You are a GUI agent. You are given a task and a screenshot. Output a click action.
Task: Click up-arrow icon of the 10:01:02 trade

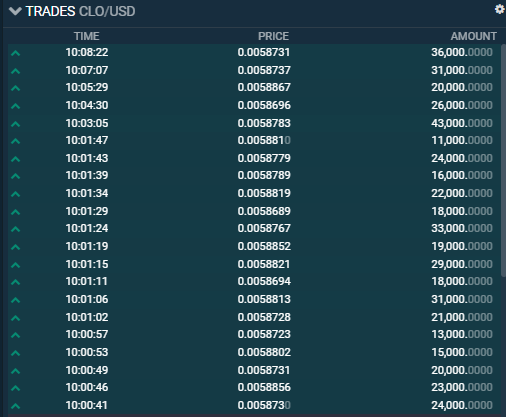(15, 318)
